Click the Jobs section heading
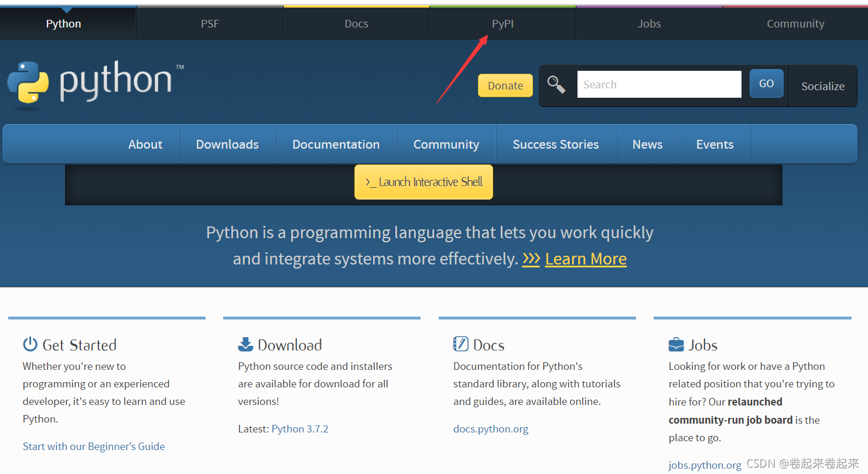 pyautogui.click(x=703, y=345)
